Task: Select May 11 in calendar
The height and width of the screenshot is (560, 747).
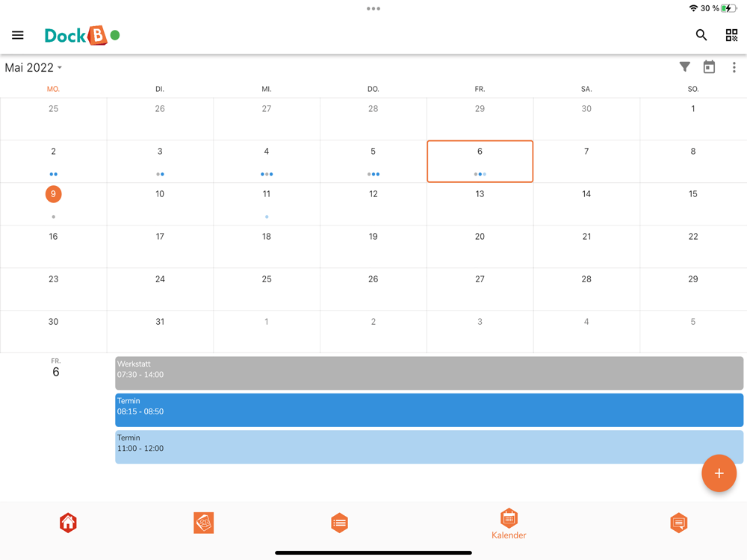Action: click(267, 204)
